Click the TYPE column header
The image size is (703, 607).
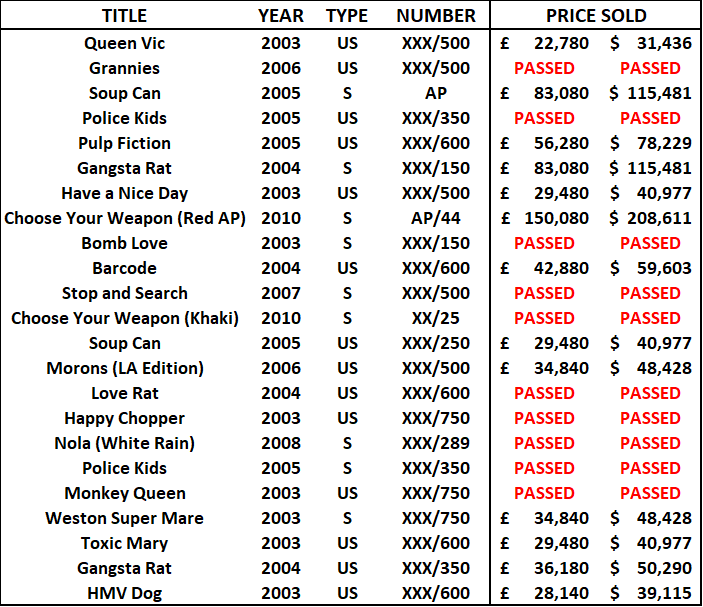tap(347, 16)
